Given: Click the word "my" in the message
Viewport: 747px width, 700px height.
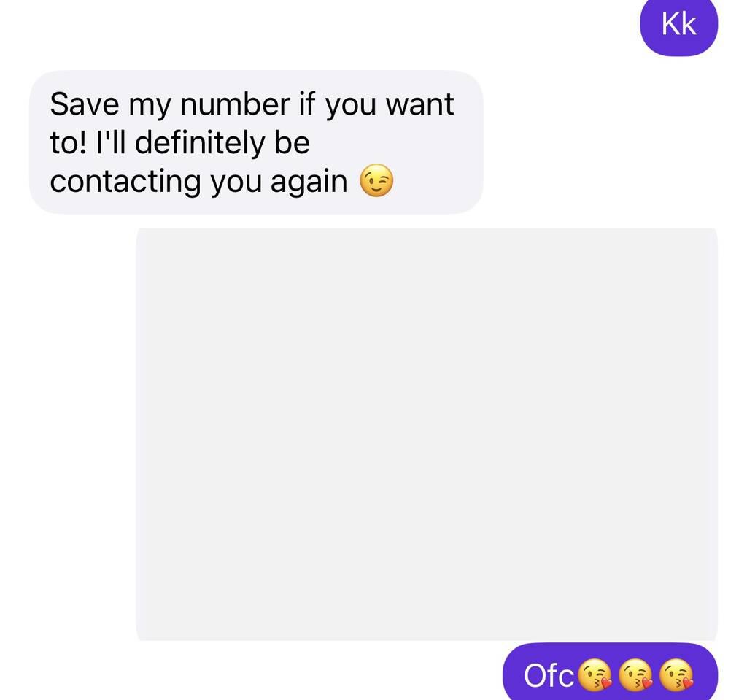Looking at the screenshot, I should click(x=149, y=107).
